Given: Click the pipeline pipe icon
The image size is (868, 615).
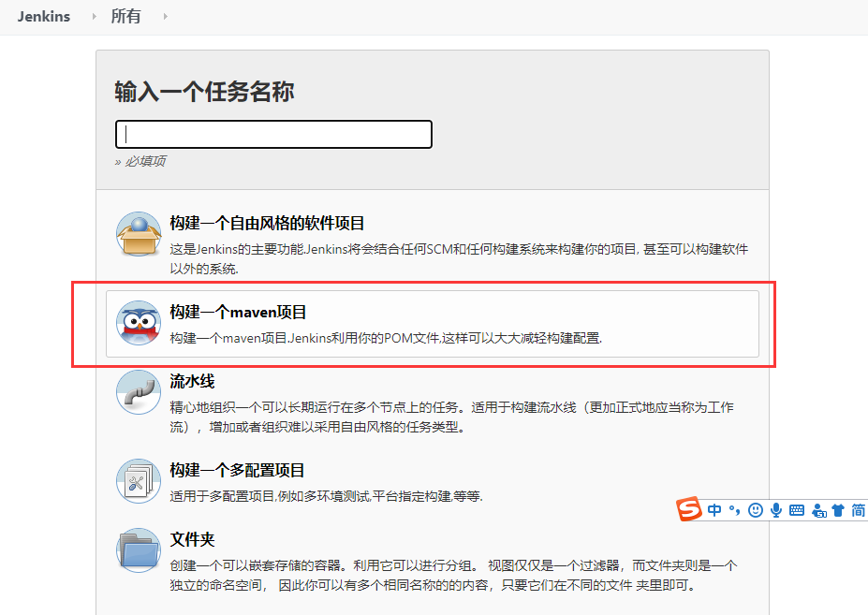Looking at the screenshot, I should pos(139,392).
